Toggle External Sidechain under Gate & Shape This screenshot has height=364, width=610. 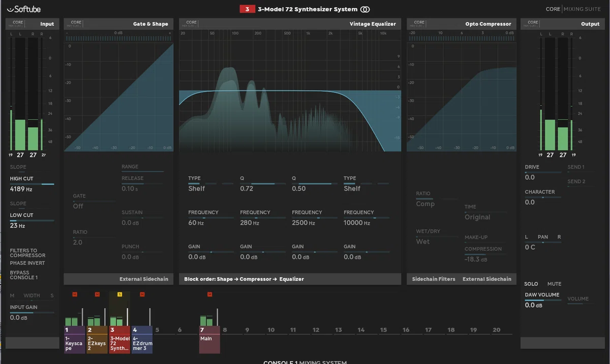144,279
